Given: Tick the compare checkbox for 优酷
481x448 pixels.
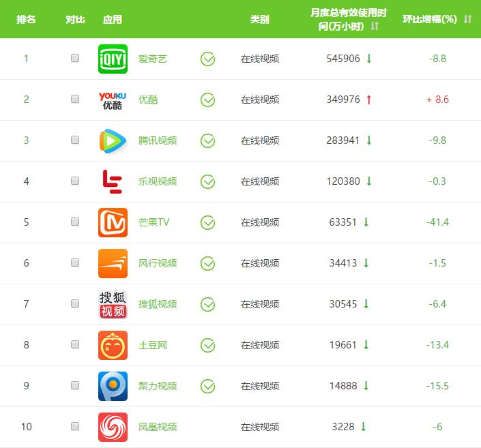Looking at the screenshot, I should pos(75,99).
